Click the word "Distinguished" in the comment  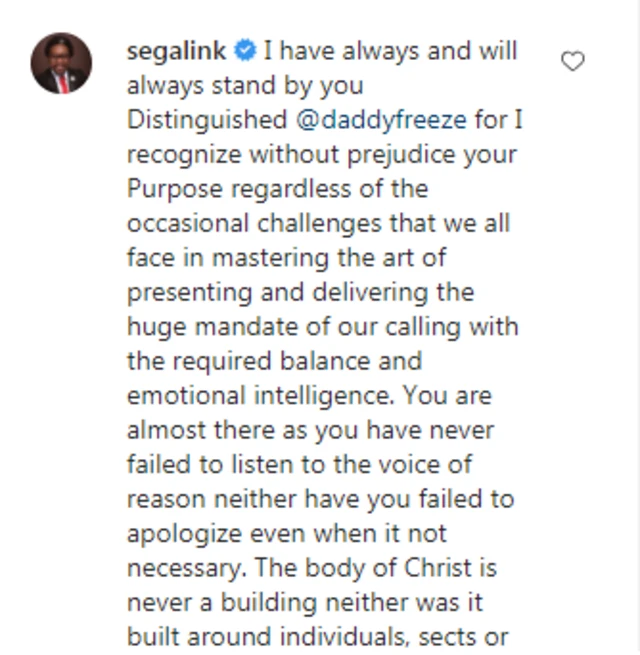point(206,119)
